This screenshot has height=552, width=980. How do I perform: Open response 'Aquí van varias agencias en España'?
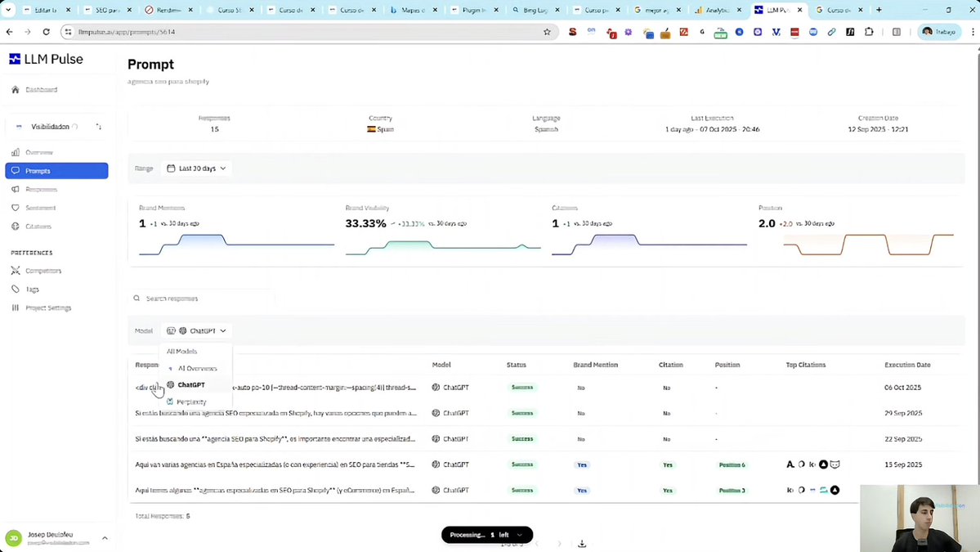(x=275, y=464)
